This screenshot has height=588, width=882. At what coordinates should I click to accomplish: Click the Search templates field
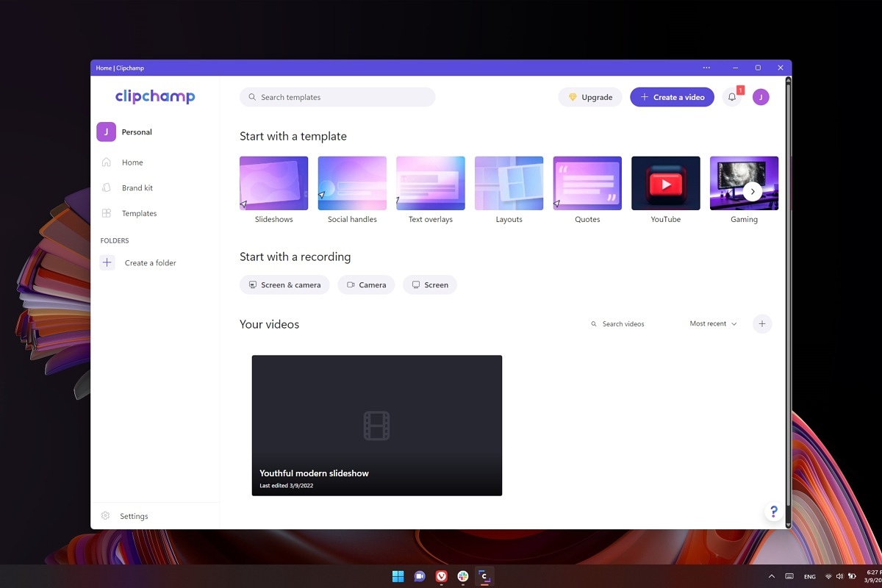[337, 96]
